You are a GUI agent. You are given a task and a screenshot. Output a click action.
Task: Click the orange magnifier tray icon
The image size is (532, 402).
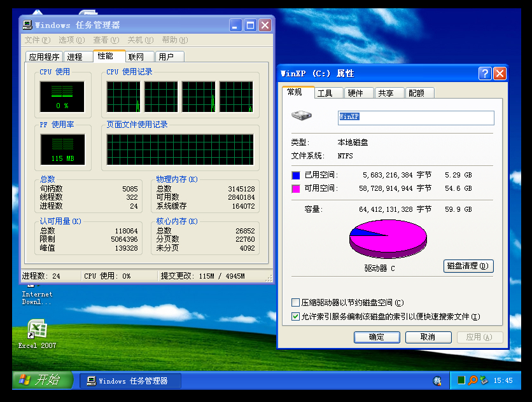472,380
